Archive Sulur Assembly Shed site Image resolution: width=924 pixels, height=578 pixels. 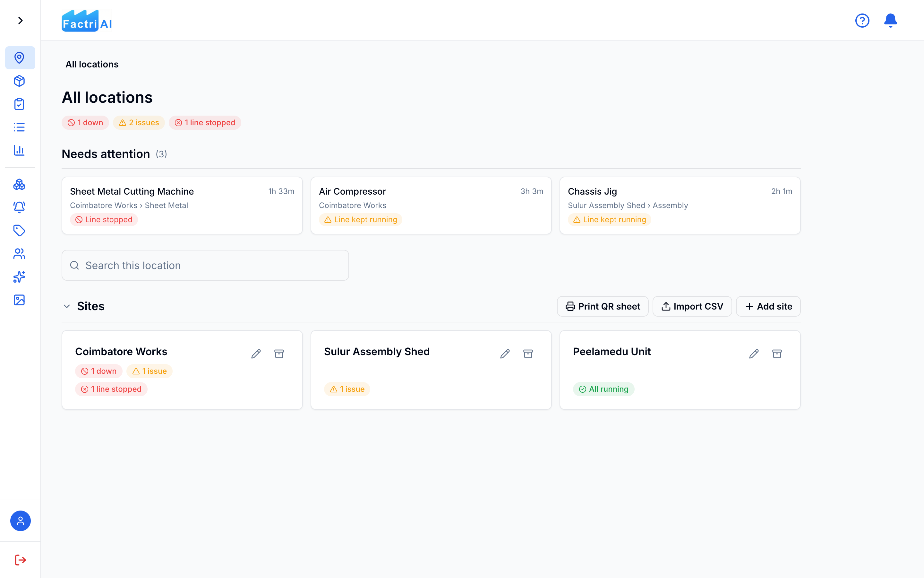click(528, 354)
